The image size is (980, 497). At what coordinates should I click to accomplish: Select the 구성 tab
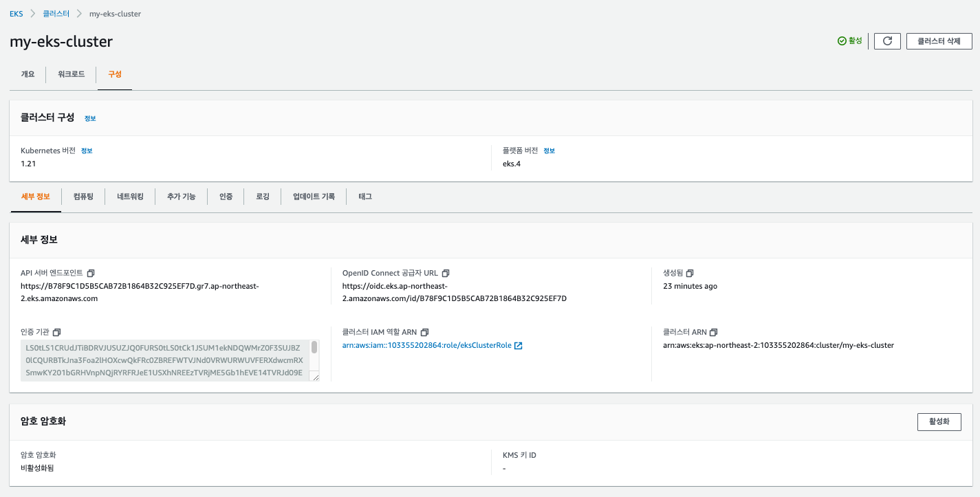[115, 74]
